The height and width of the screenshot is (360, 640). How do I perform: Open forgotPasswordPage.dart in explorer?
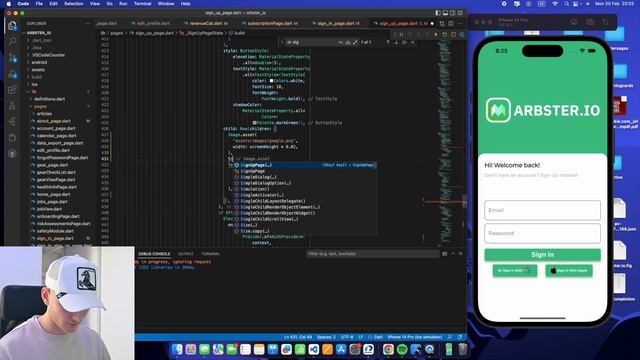[62, 158]
